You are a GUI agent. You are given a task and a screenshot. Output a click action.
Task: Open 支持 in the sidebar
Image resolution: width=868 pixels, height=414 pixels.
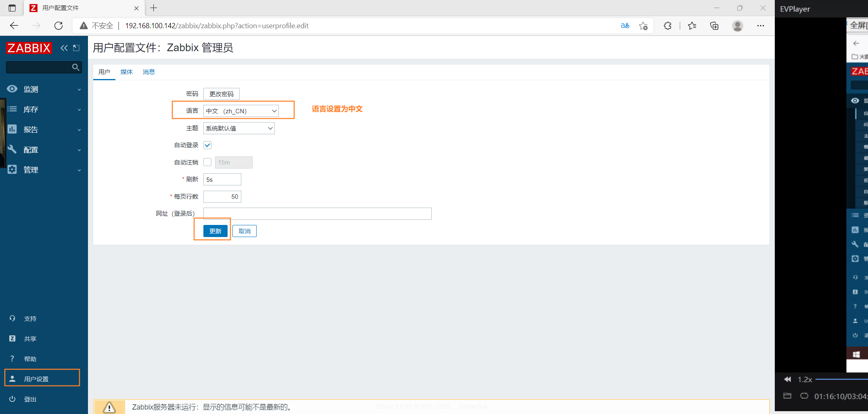[30, 318]
